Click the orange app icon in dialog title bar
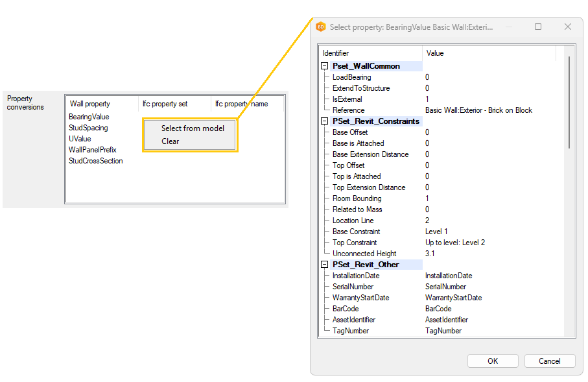 (x=320, y=27)
